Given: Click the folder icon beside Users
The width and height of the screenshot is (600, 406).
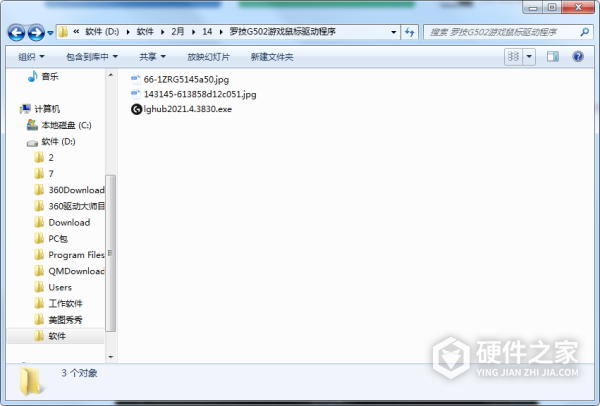Looking at the screenshot, I should point(39,287).
